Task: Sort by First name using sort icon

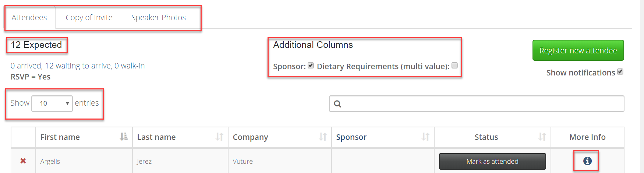Action: [x=124, y=137]
